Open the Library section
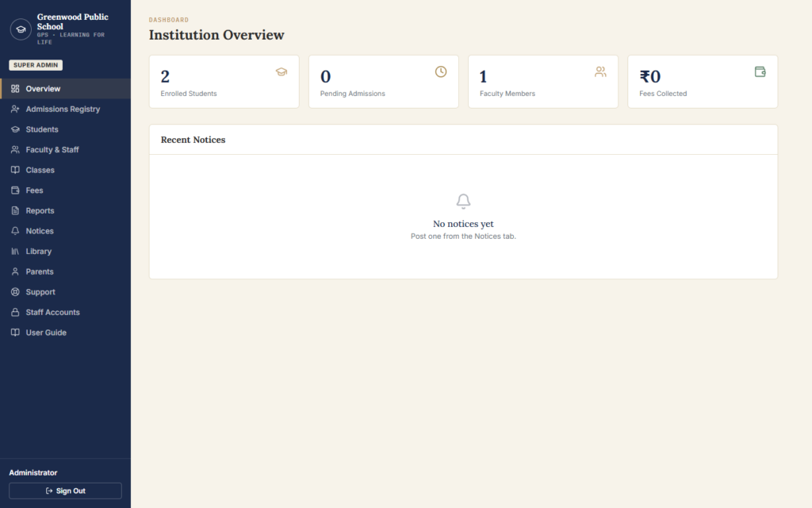 coord(65,251)
